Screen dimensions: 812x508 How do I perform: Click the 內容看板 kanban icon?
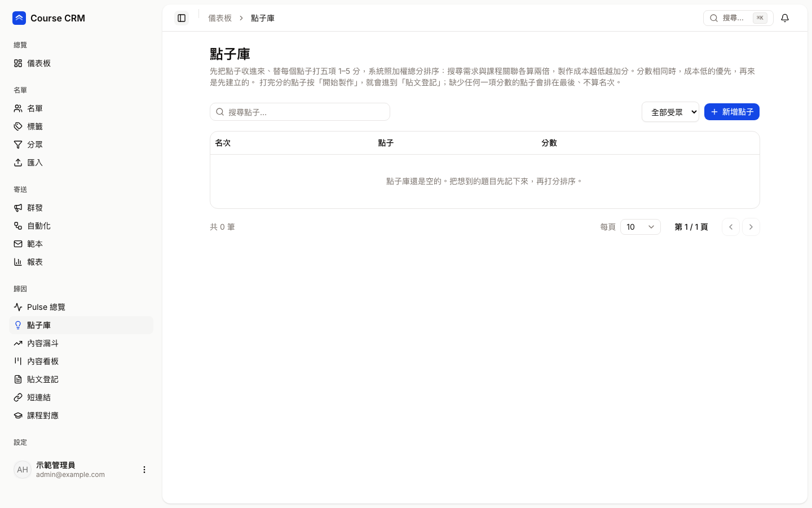click(x=18, y=361)
